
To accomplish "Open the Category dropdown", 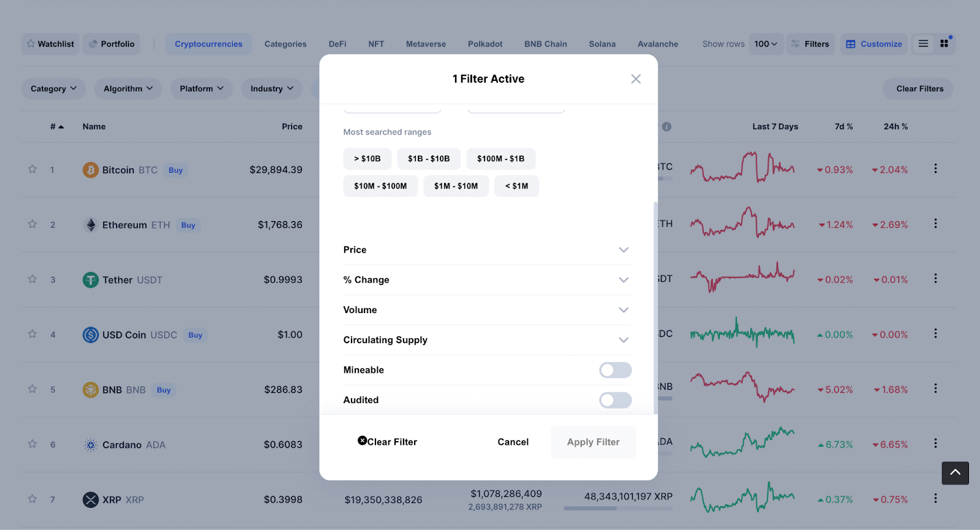I will click(53, 89).
